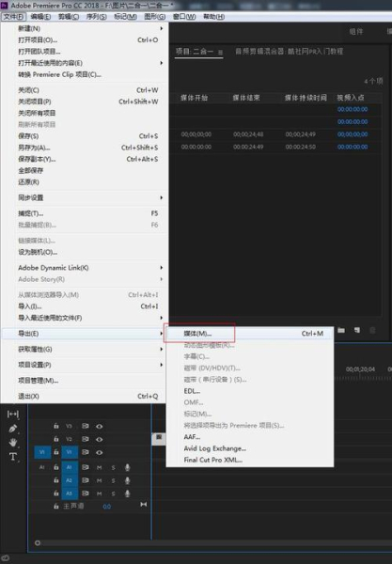The width and height of the screenshot is (392, 564).
Task: Solo audio track A3
Action: (x=113, y=493)
